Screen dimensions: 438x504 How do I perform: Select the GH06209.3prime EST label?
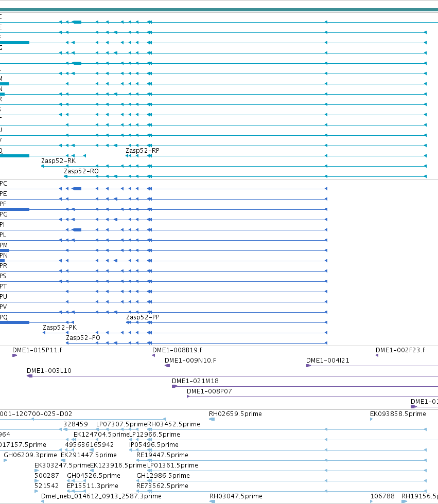pos(30,455)
